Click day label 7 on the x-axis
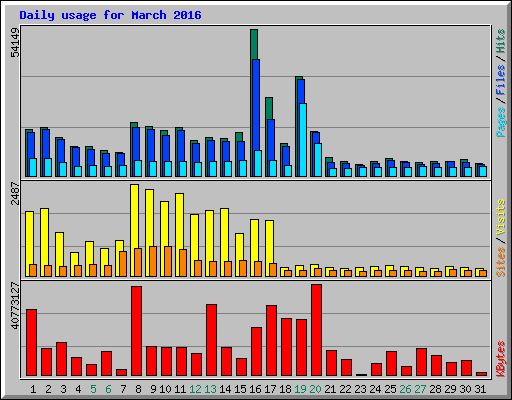 (123, 389)
